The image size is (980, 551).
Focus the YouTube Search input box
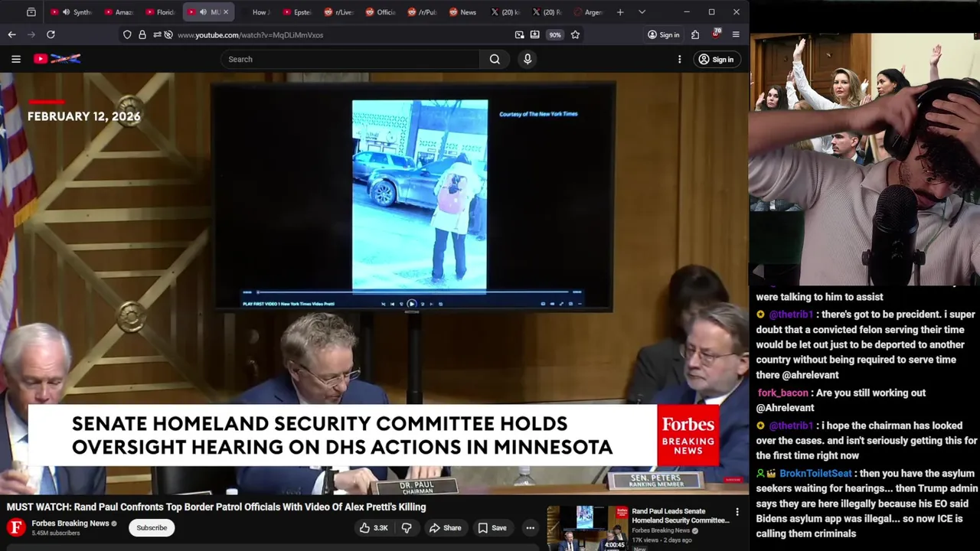coord(351,59)
